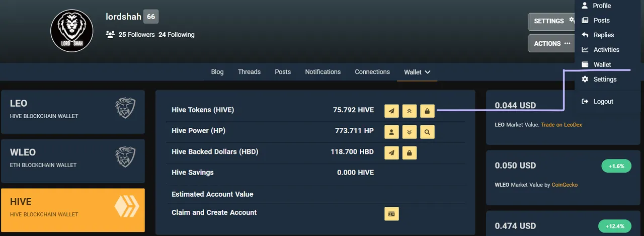
Task: Click the Claim and Create Account card icon
Action: [391, 214]
